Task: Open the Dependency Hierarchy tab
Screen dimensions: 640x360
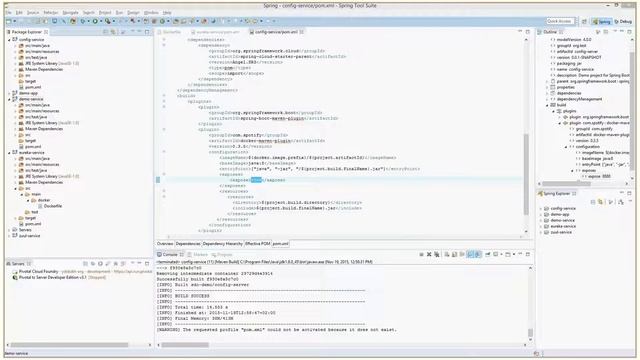Action: tap(222, 244)
